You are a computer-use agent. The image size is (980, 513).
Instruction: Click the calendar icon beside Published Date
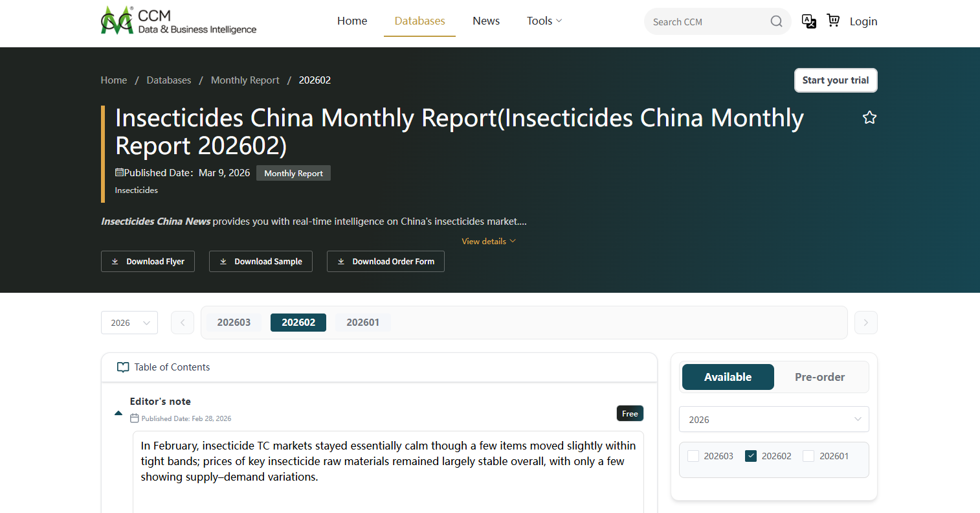118,172
